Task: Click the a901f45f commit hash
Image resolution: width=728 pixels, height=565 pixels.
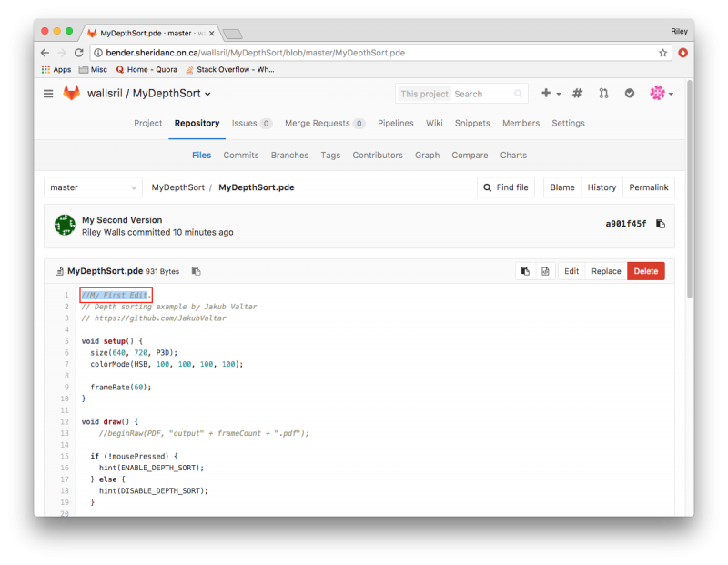Action: pyautogui.click(x=625, y=224)
